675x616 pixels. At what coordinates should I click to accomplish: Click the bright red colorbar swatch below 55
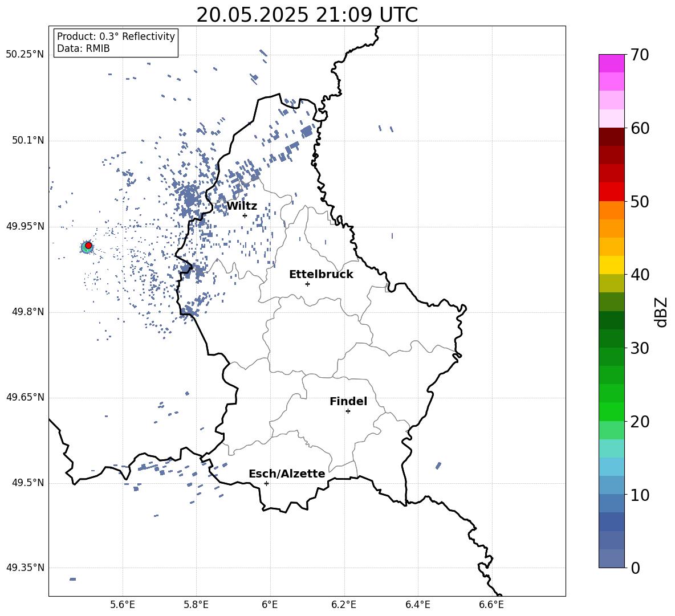pyautogui.click(x=612, y=192)
